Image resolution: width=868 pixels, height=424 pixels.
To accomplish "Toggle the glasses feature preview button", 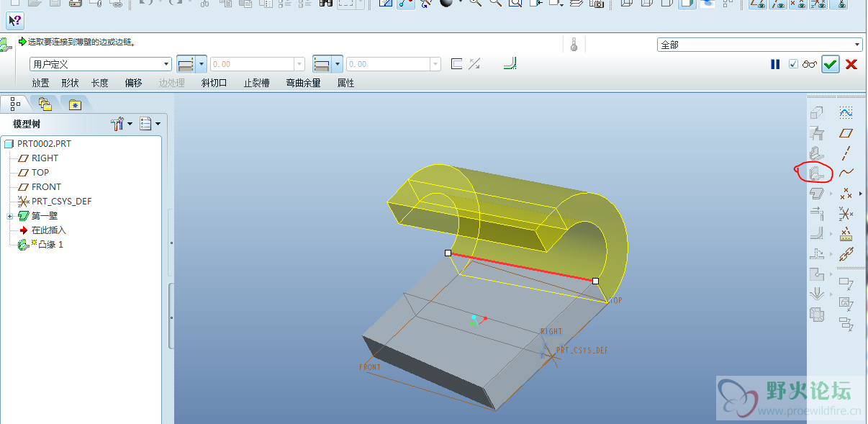I will coord(810,64).
